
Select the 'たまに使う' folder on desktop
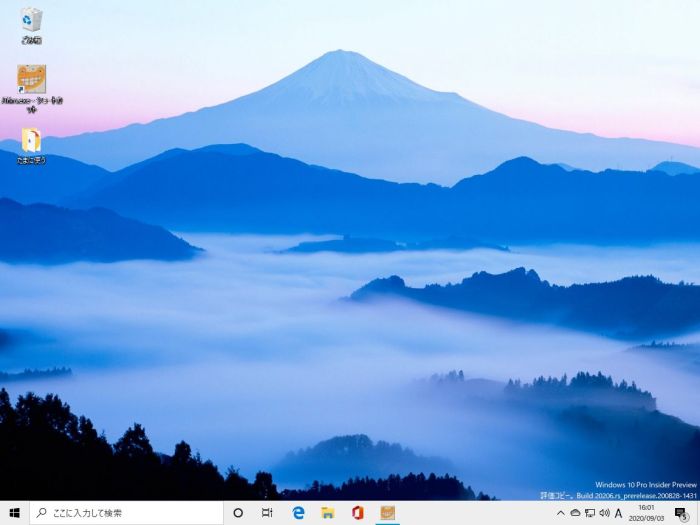[x=31, y=140]
